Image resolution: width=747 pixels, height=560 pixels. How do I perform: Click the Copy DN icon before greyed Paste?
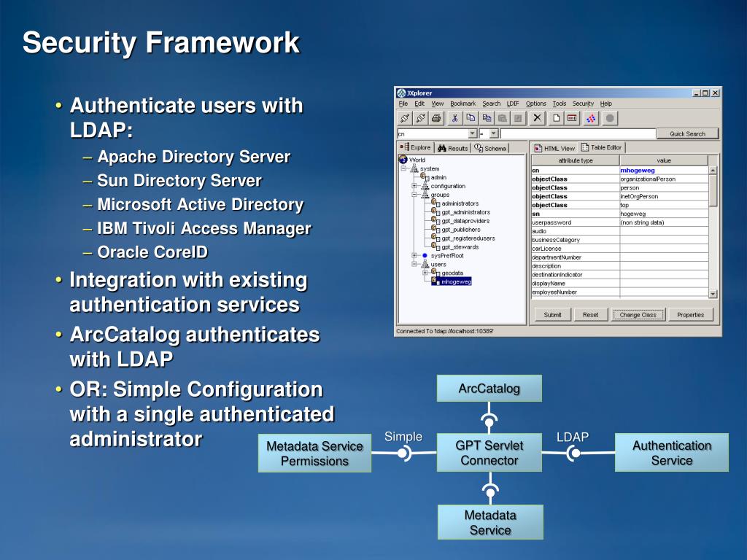click(x=487, y=117)
